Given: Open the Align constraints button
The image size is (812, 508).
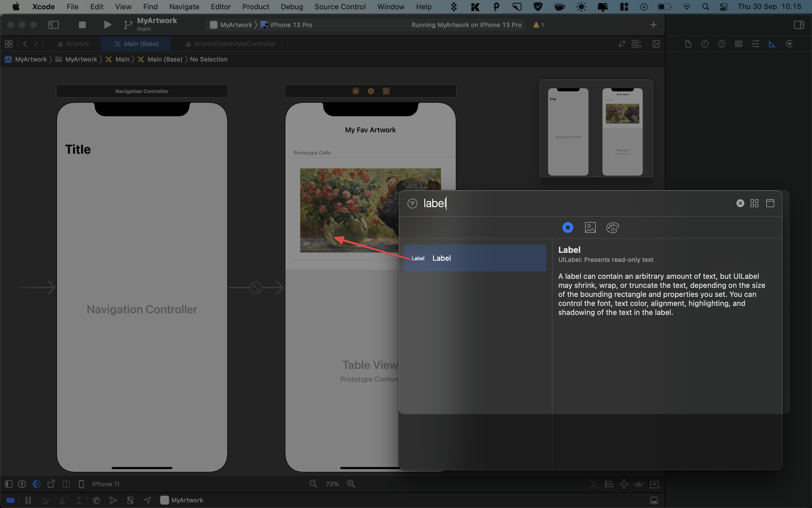Looking at the screenshot, I should coord(609,484).
